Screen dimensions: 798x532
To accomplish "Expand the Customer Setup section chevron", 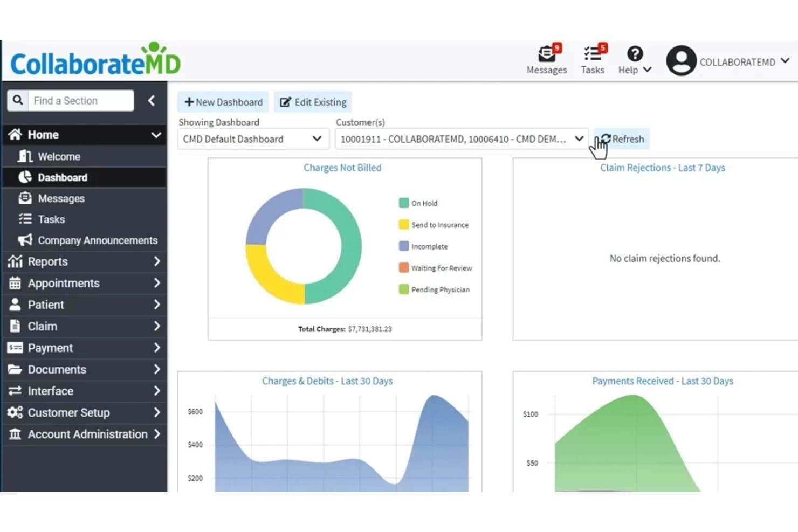I will click(157, 412).
